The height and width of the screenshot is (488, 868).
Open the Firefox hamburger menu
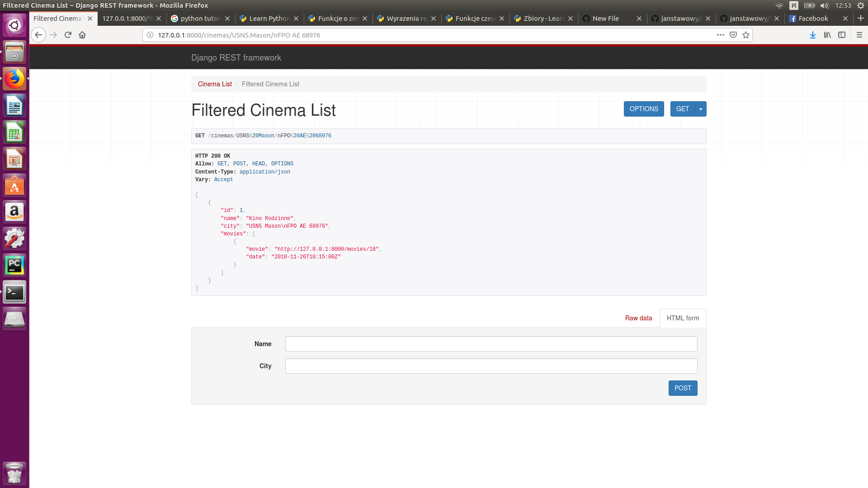(859, 35)
